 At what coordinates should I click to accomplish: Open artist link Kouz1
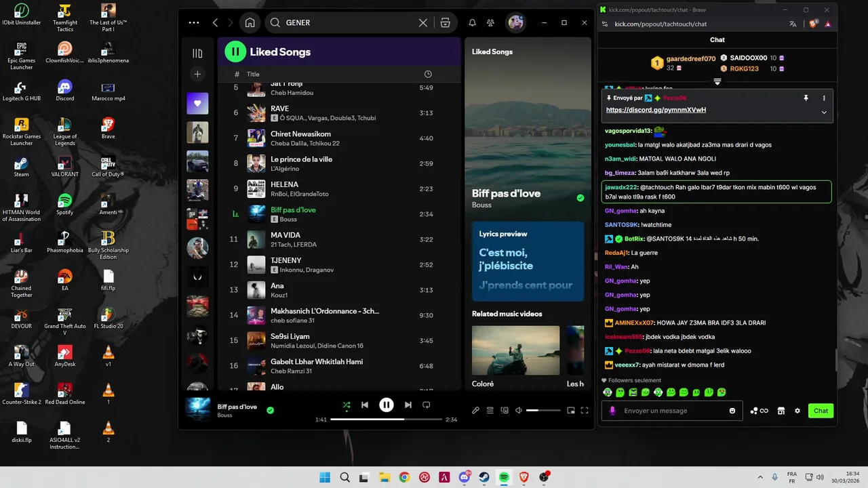click(279, 295)
